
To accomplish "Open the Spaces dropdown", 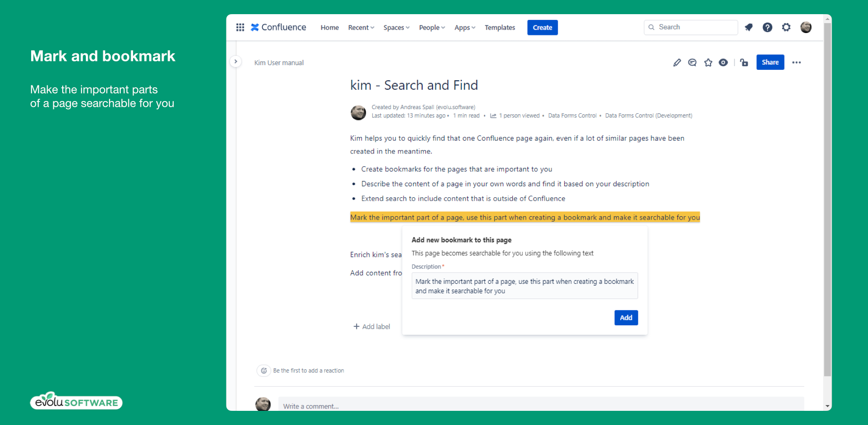I will [x=397, y=27].
